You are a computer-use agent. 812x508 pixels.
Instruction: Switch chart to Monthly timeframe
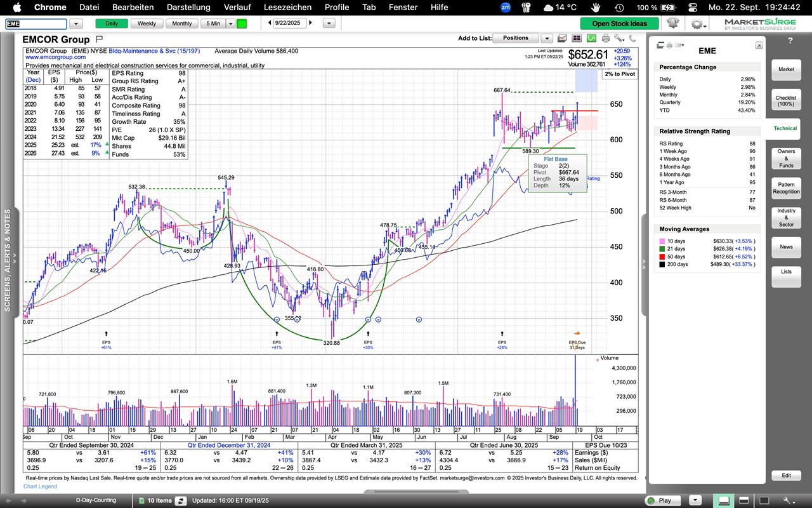coord(181,23)
